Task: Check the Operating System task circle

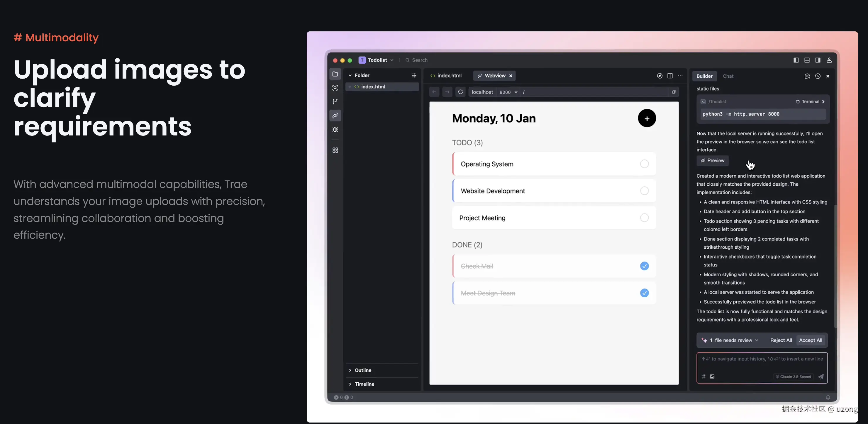Action: 644,164
